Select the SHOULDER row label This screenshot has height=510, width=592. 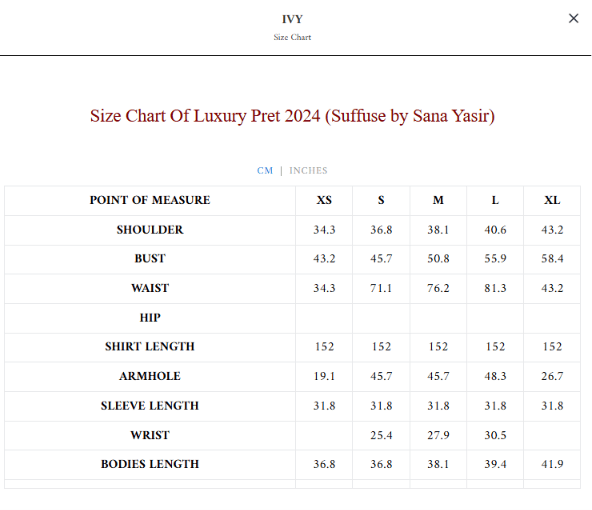tap(150, 230)
